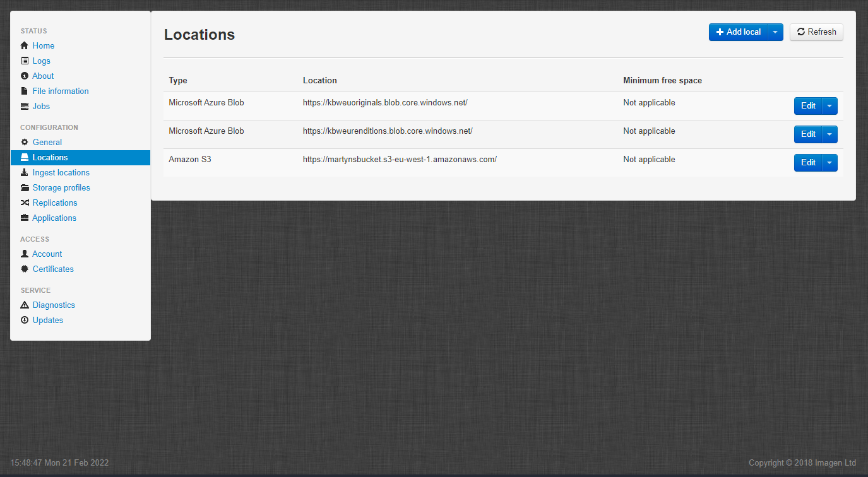
Task: Open Applications configuration
Action: 54,218
